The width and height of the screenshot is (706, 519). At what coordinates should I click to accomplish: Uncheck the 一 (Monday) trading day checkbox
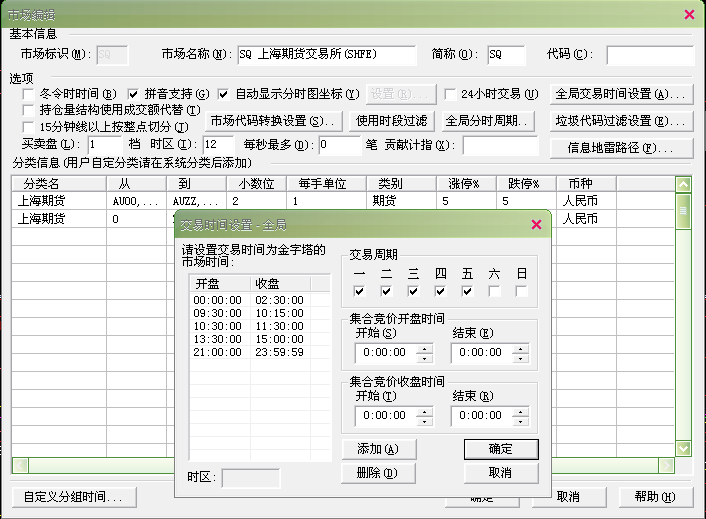[x=360, y=291]
